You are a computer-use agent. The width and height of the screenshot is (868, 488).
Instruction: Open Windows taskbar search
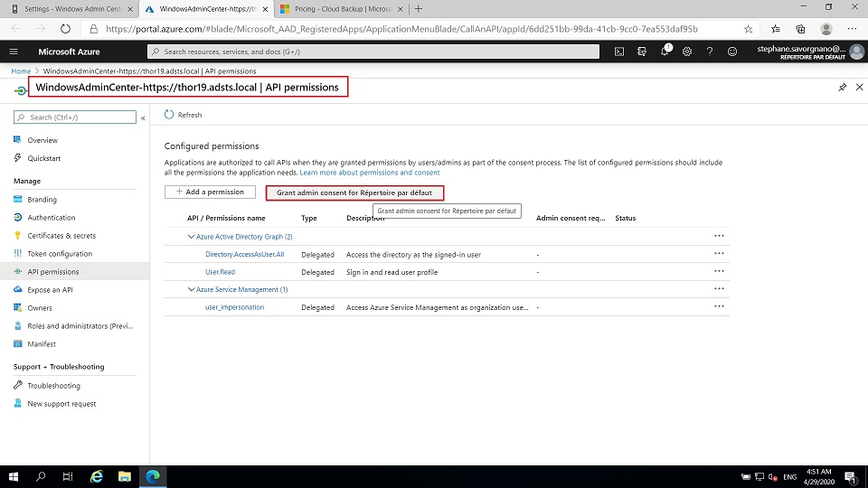pos(41,476)
